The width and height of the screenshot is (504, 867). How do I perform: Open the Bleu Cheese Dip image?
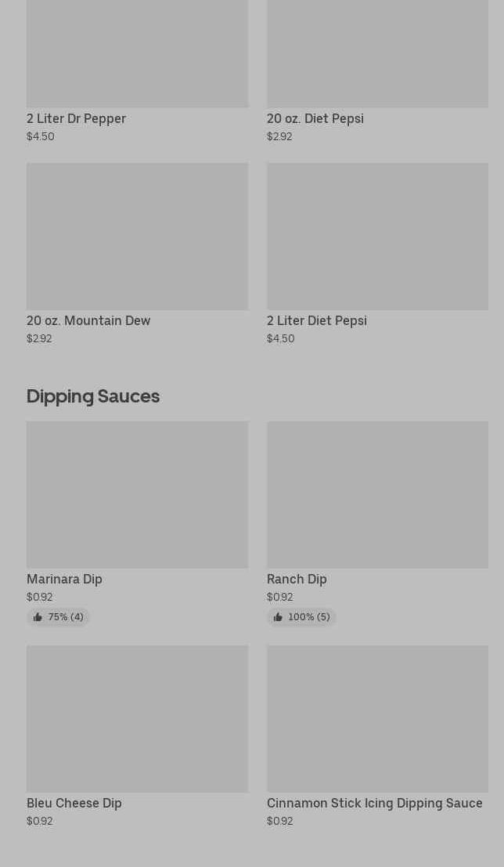click(x=137, y=718)
